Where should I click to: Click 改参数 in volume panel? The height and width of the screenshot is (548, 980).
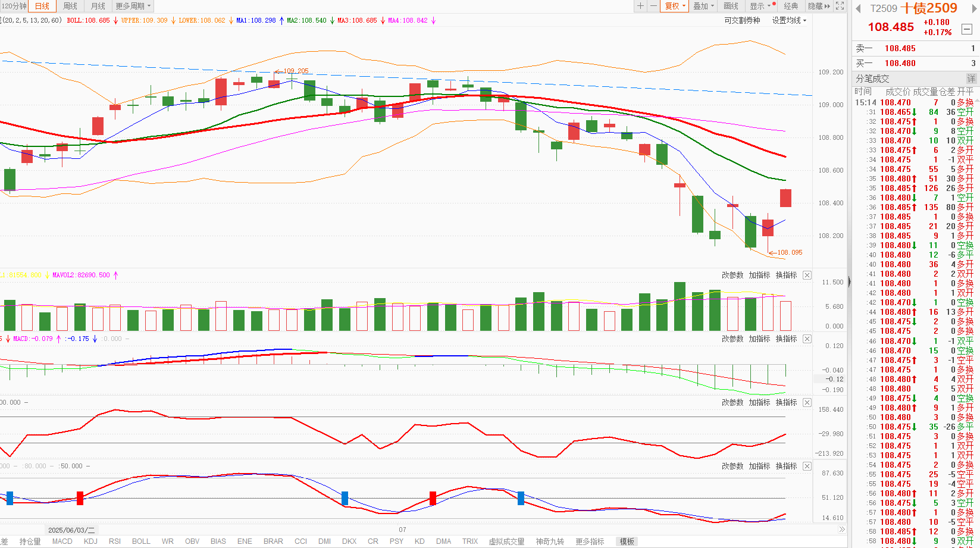[x=732, y=275]
